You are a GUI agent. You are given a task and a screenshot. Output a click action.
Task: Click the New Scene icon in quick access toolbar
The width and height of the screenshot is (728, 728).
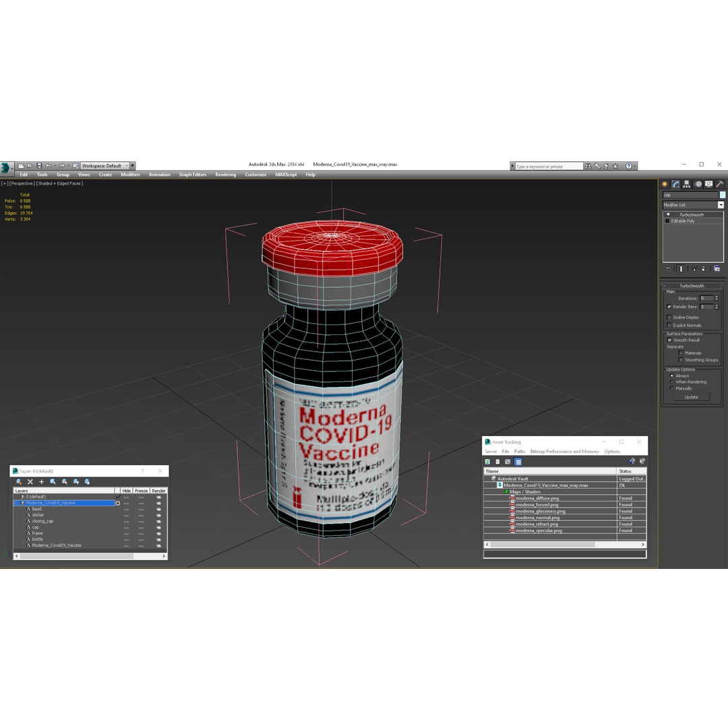21,166
